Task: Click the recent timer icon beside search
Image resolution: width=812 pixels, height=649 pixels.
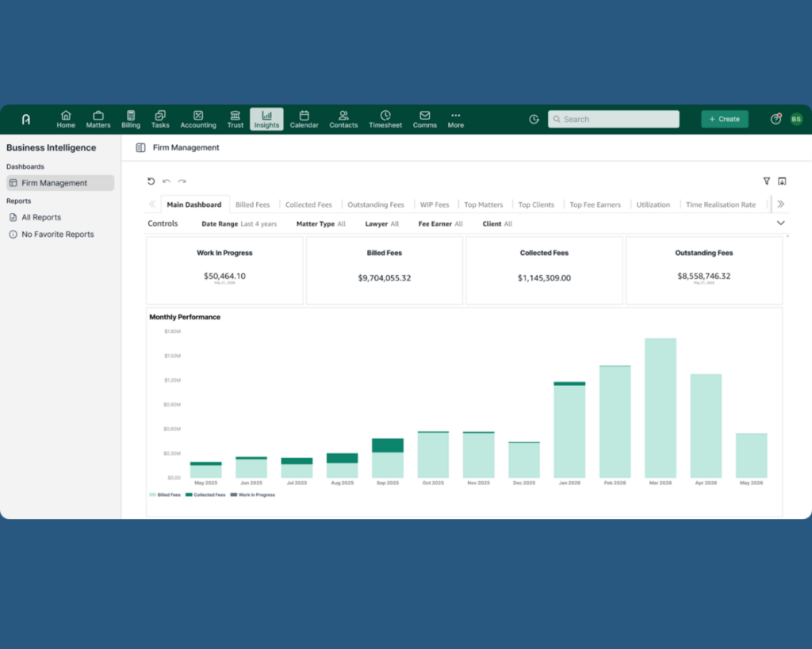Action: [534, 119]
